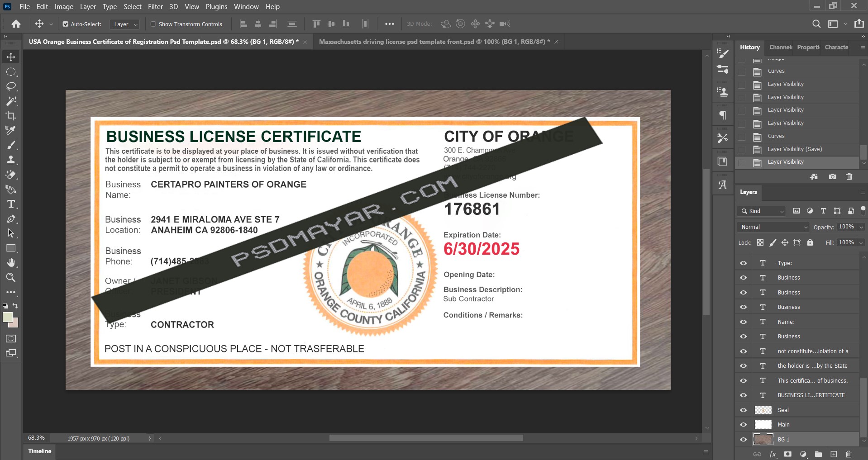This screenshot has height=460, width=868.
Task: Click the horizontal canvas scrollbar
Action: coord(426,438)
